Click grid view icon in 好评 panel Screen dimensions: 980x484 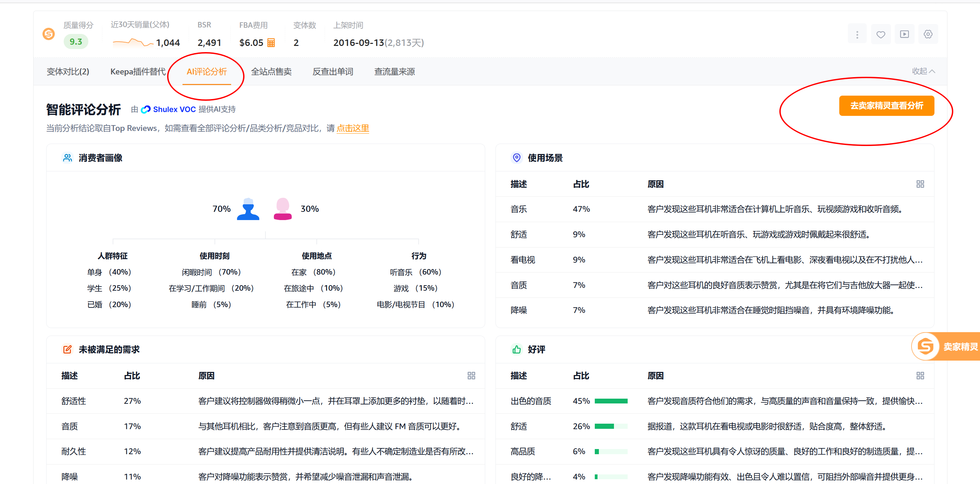(920, 376)
